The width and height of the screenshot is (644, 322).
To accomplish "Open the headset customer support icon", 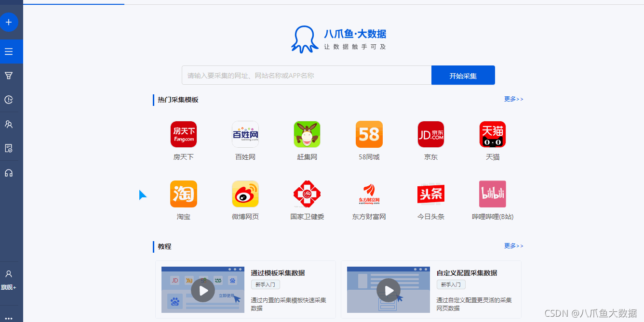I will 9,173.
